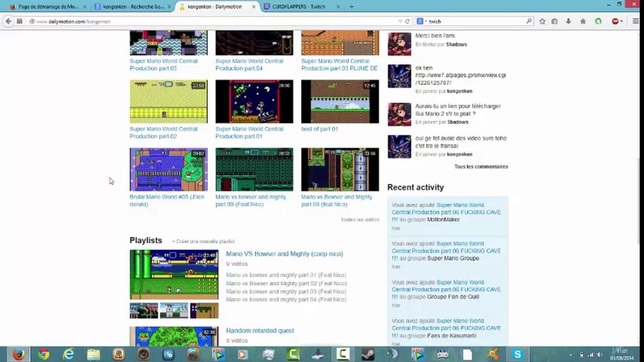Click 'Créer une nouvelle playlist' link
This screenshot has height=362, width=644.
[x=203, y=241]
